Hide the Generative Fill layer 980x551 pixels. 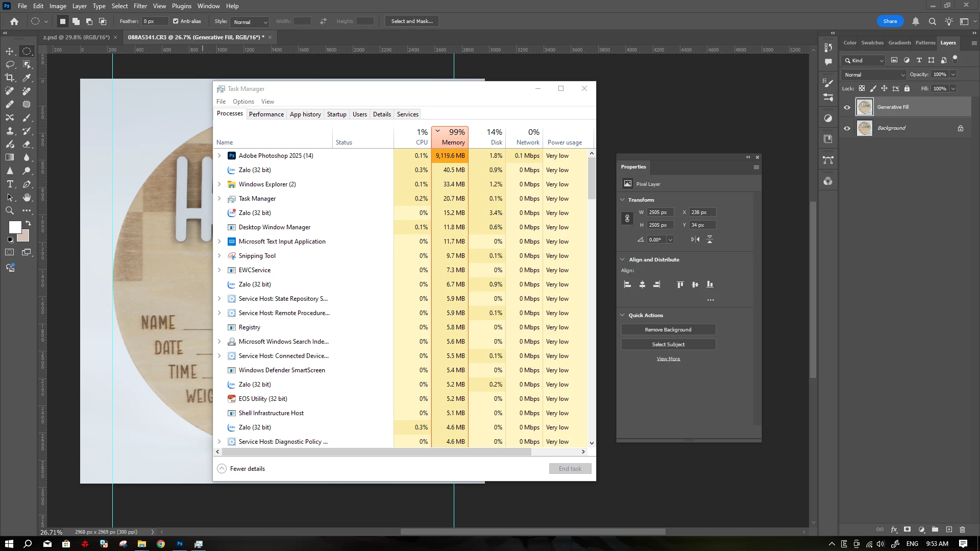[847, 107]
